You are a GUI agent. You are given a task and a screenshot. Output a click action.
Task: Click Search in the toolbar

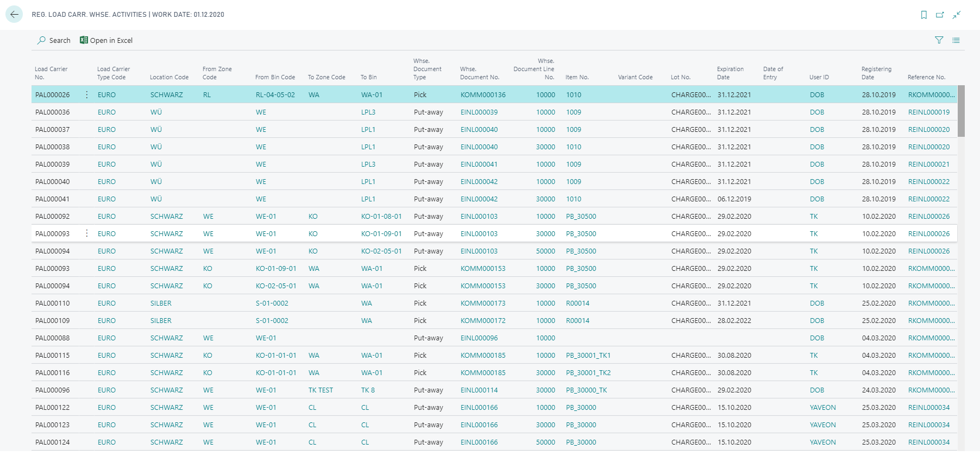[x=54, y=40]
